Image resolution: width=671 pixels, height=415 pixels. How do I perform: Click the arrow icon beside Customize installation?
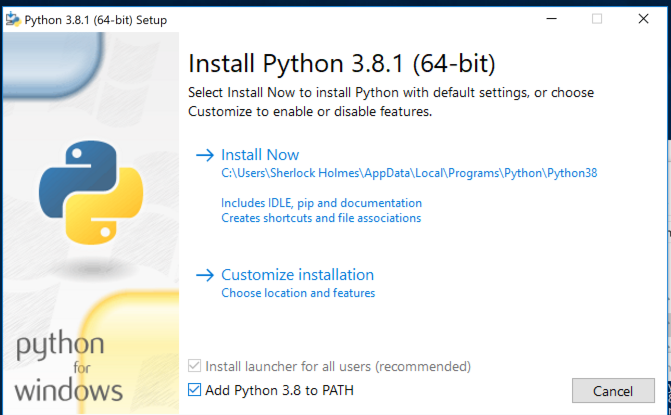point(205,275)
